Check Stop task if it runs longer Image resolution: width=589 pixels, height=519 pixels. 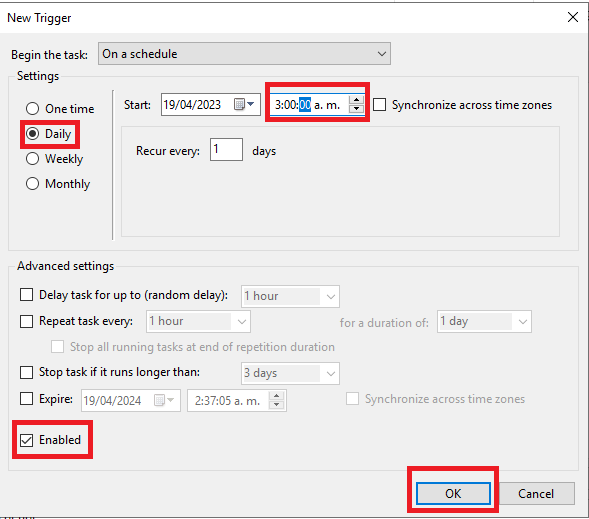(x=26, y=373)
